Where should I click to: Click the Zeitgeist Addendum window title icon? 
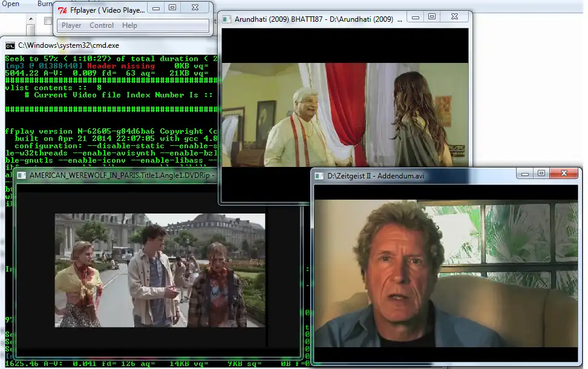[x=319, y=176]
